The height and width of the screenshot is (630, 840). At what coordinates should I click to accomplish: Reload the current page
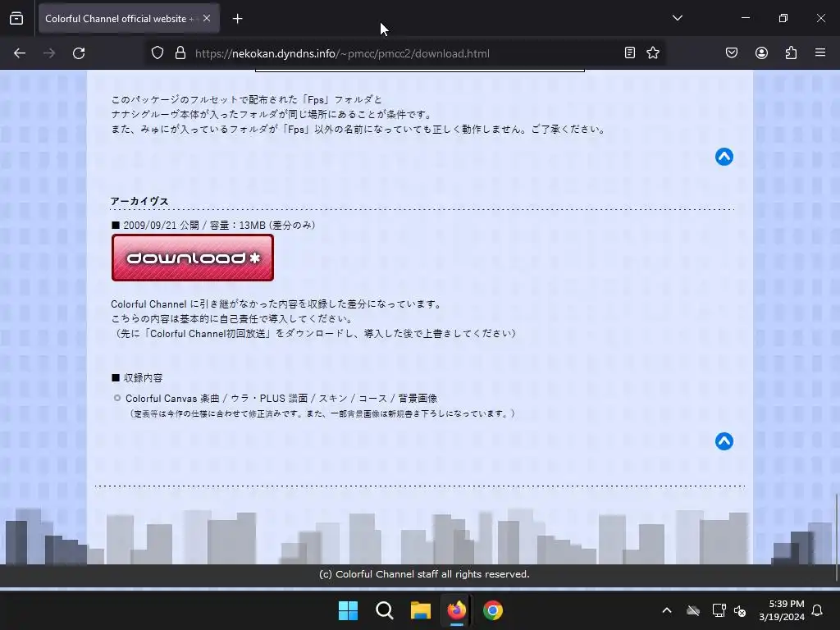79,53
